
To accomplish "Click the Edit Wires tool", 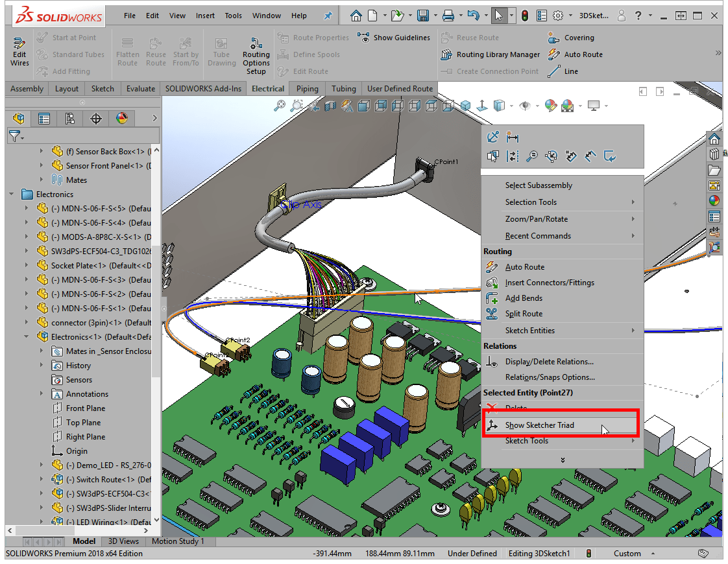I will [x=19, y=53].
